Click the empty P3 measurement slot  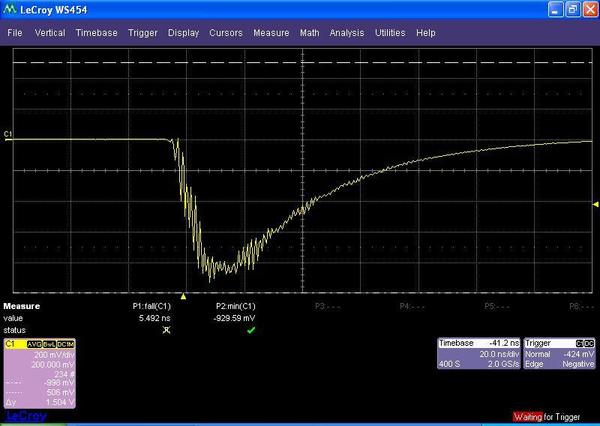click(x=325, y=307)
